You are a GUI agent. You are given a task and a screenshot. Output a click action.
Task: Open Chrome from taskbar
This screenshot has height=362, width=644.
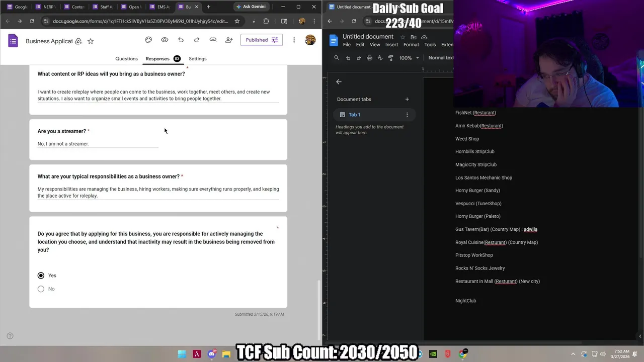point(462,354)
